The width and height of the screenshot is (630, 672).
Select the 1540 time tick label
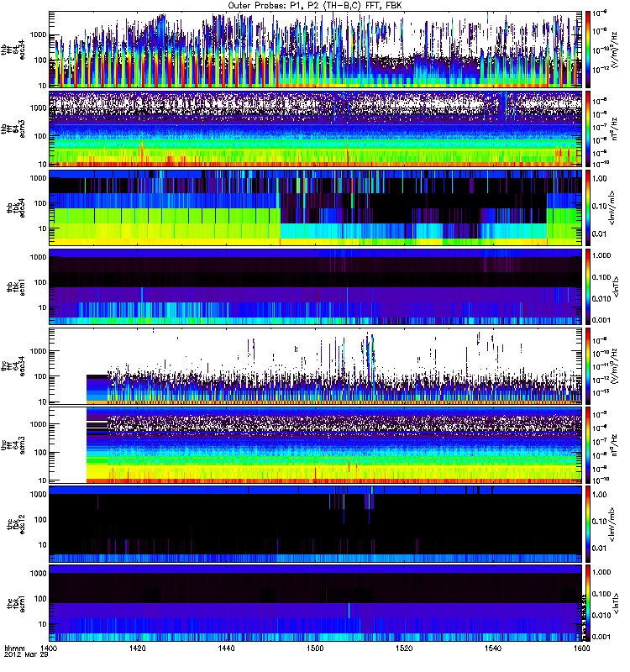click(x=492, y=650)
